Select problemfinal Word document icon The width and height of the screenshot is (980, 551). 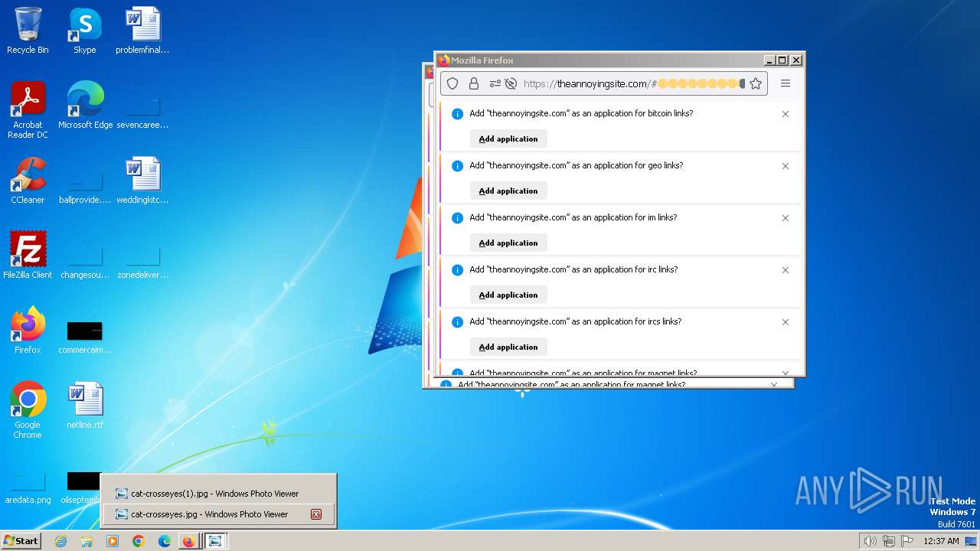click(142, 31)
